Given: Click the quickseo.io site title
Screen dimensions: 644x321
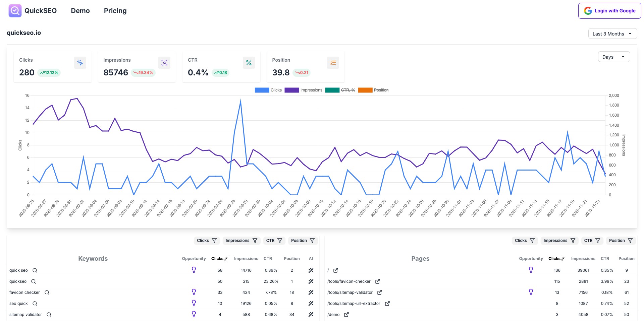Looking at the screenshot, I should point(24,33).
